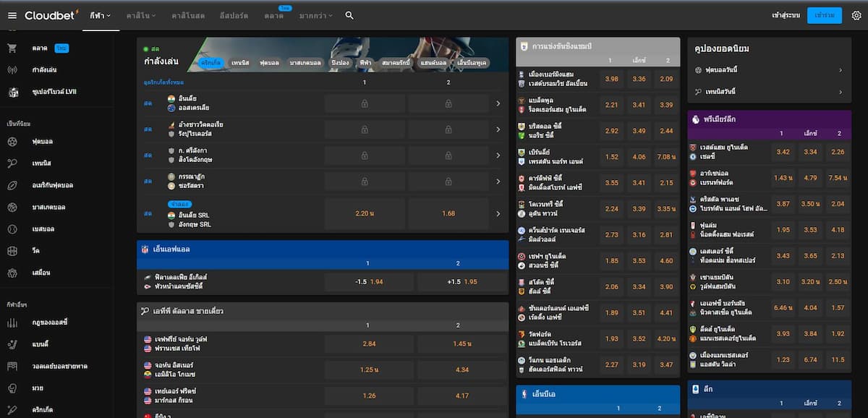
Task: Open settings gear icon in header
Action: pos(856,15)
